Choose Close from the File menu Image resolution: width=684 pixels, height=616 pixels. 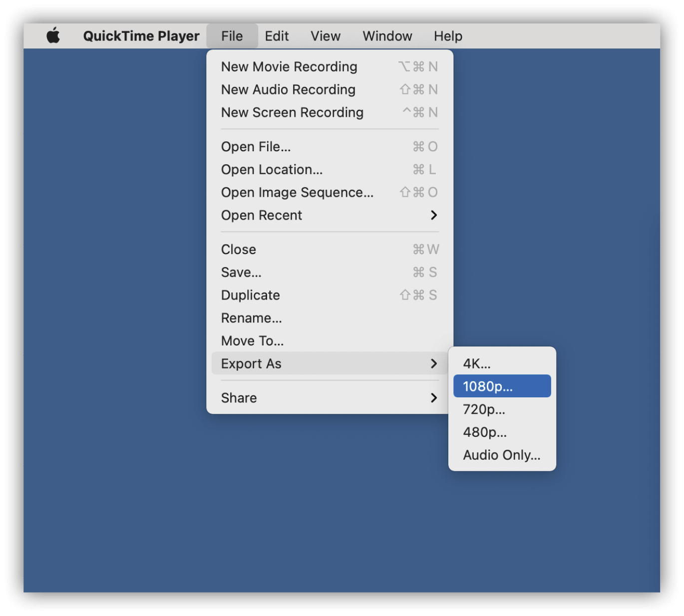(330, 250)
